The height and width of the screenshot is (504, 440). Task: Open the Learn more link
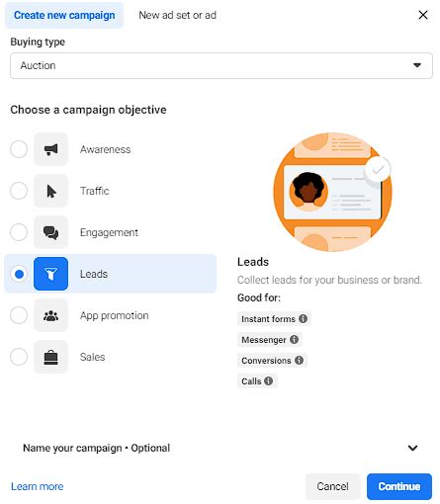(x=38, y=486)
